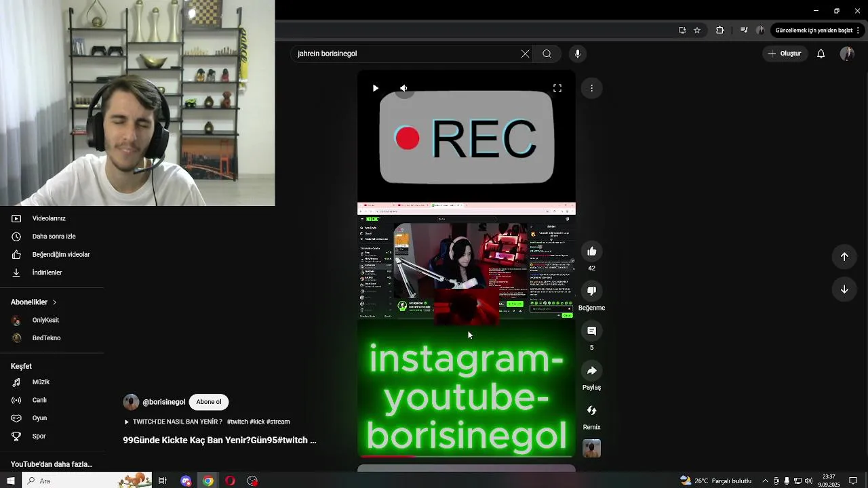Share the Short via Paylaş
This screenshot has height=488, width=868.
click(591, 371)
